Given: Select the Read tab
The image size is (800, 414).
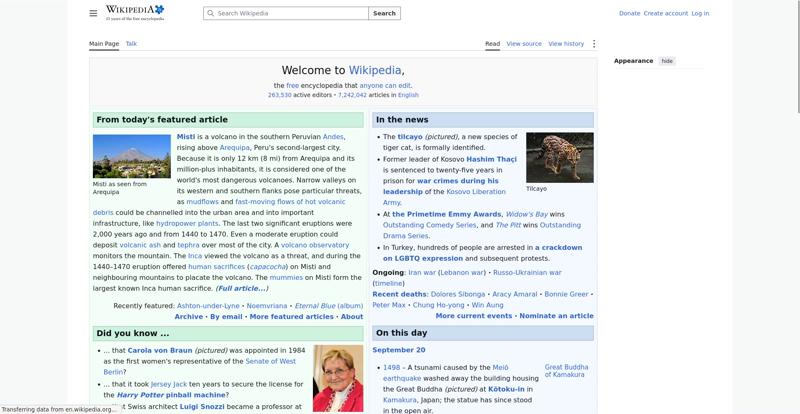Looking at the screenshot, I should [492, 44].
